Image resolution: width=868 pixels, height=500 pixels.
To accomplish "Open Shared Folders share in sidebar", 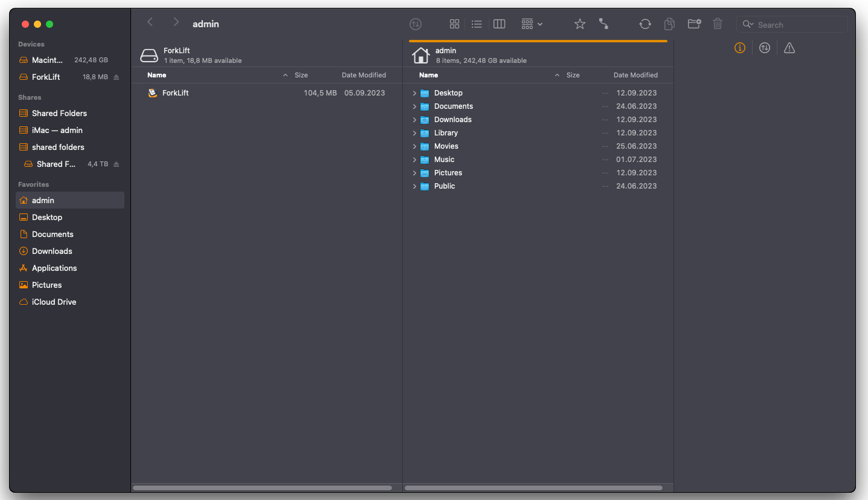I will click(x=70, y=113).
